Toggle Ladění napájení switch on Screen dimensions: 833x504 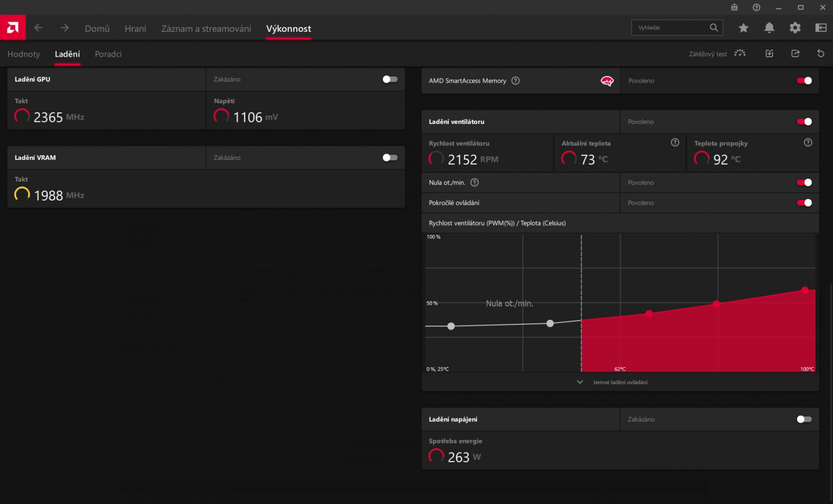click(x=804, y=420)
